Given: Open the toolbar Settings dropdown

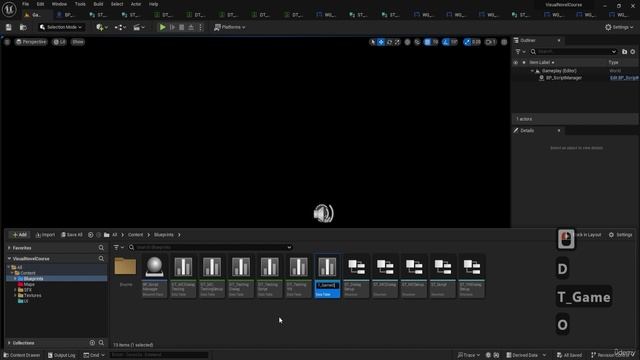Looking at the screenshot, I should (619, 27).
